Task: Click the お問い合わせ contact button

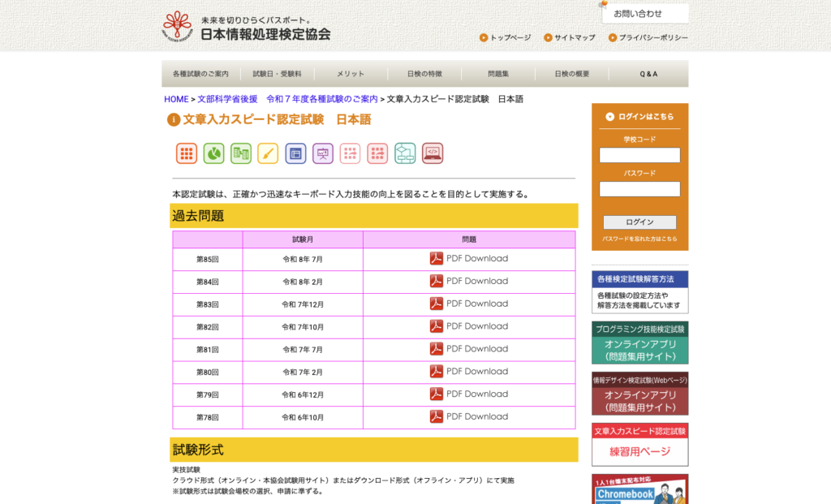Action: 645,13
